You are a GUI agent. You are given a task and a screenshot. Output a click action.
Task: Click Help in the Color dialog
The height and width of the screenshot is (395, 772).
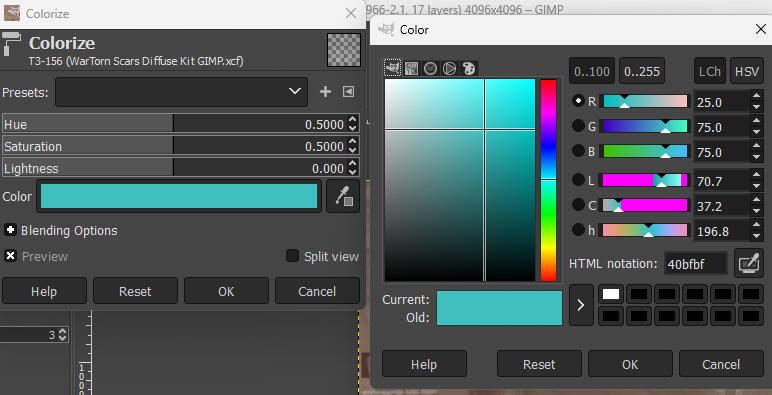(x=424, y=364)
